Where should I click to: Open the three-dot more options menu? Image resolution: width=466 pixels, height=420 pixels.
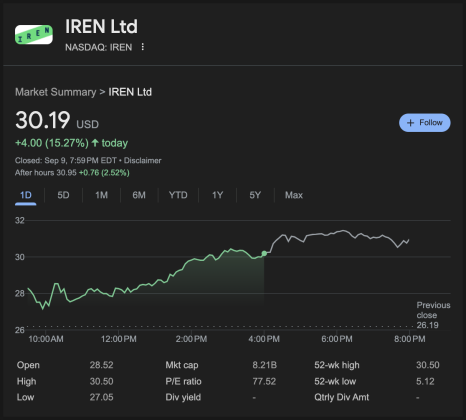(x=143, y=47)
